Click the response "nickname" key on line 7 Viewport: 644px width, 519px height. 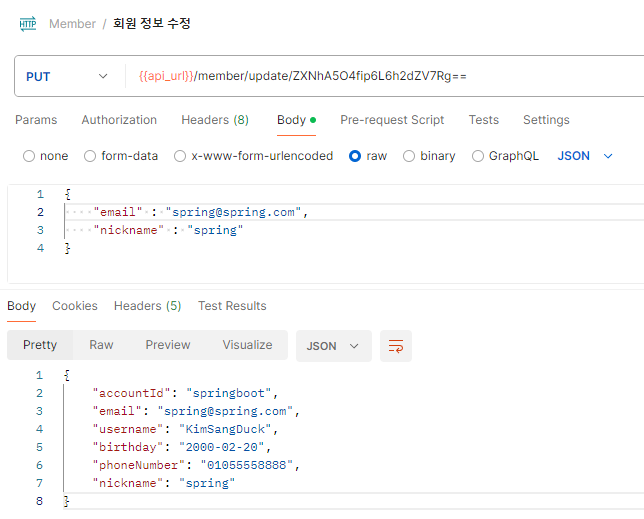pyautogui.click(x=128, y=483)
